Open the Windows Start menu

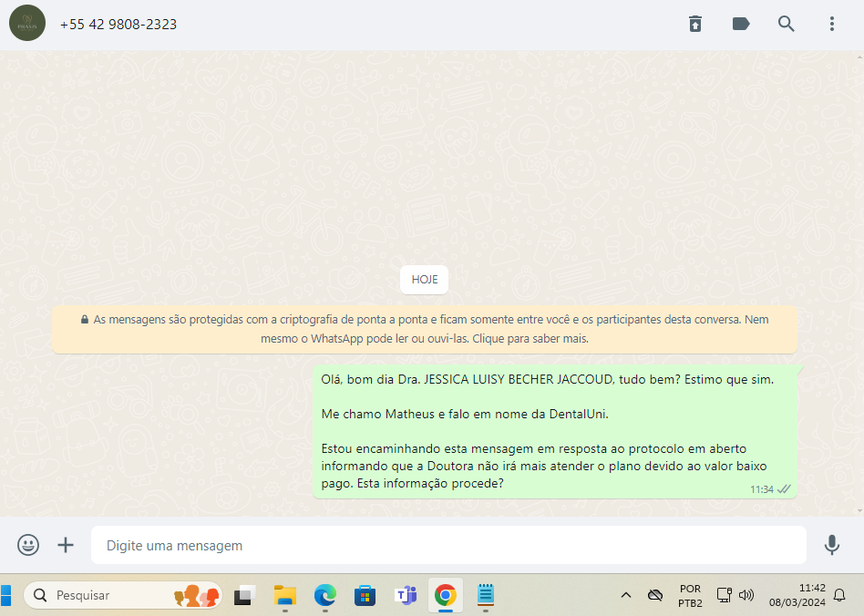5,596
